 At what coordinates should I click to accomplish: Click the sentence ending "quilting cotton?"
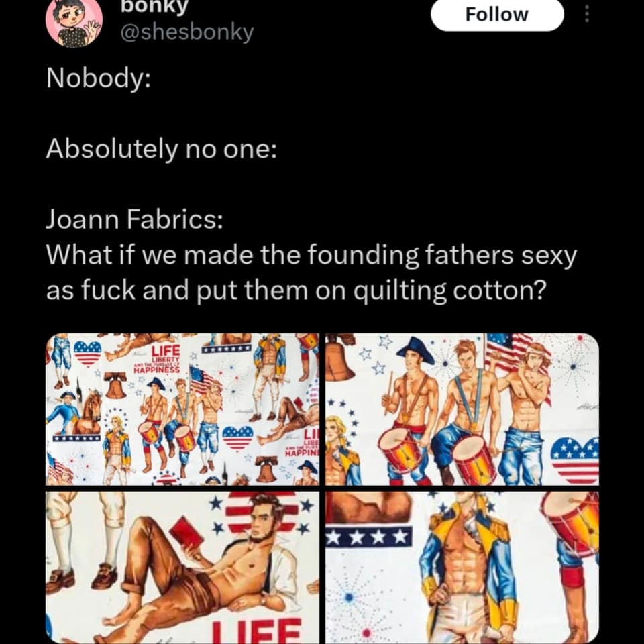tap(294, 290)
